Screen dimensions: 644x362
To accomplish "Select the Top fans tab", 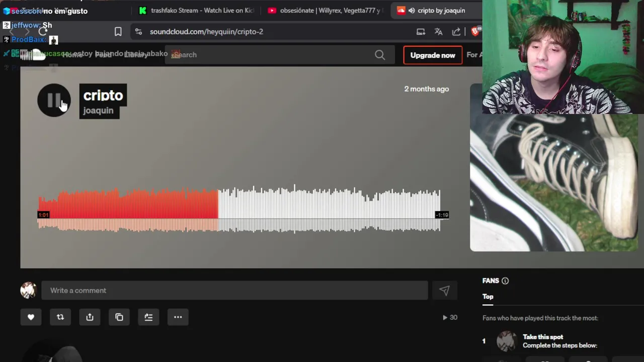I will [488, 297].
